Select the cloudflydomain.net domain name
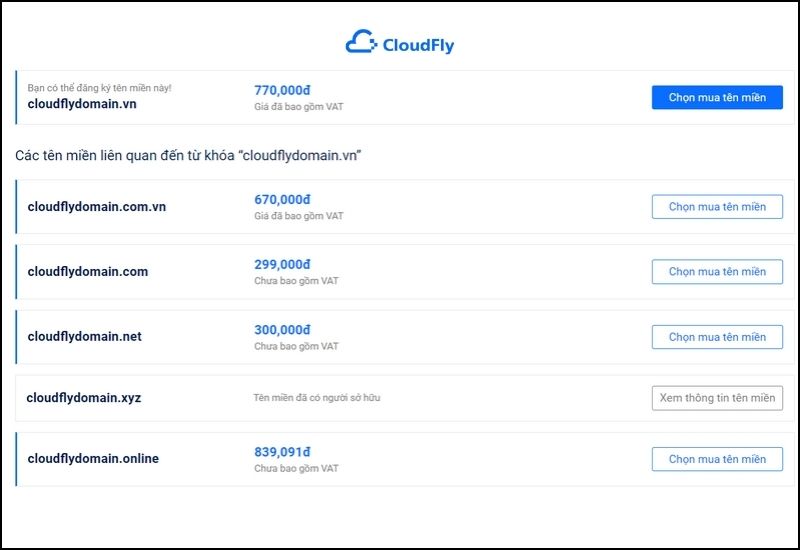The height and width of the screenshot is (550, 800). click(x=85, y=336)
